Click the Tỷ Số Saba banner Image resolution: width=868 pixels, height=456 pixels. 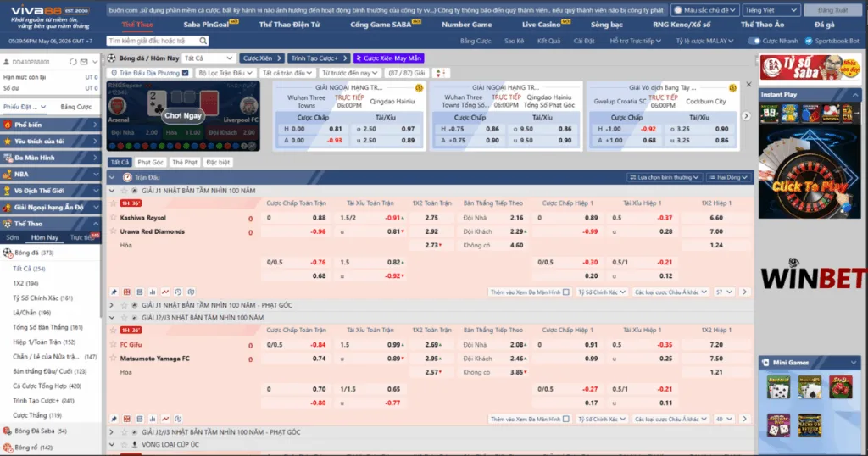[810, 68]
